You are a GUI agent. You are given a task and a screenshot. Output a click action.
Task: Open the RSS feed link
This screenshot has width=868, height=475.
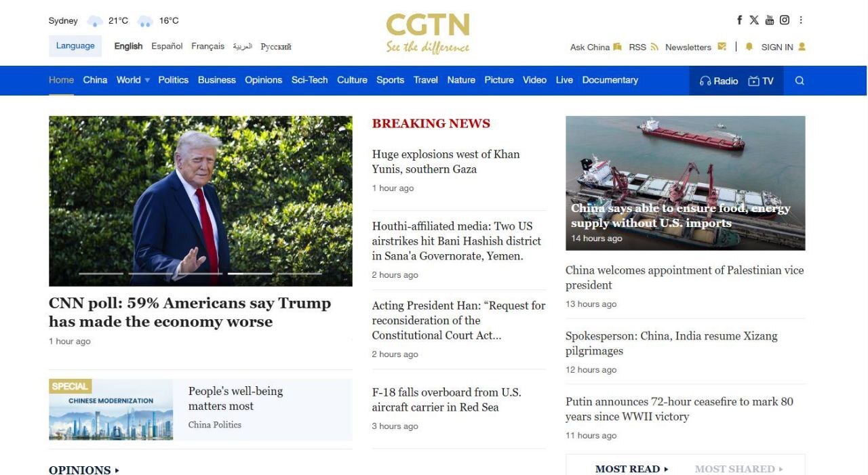[644, 47]
